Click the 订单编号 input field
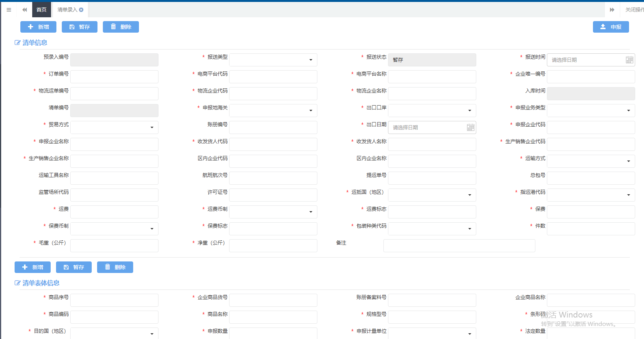 tap(114, 77)
